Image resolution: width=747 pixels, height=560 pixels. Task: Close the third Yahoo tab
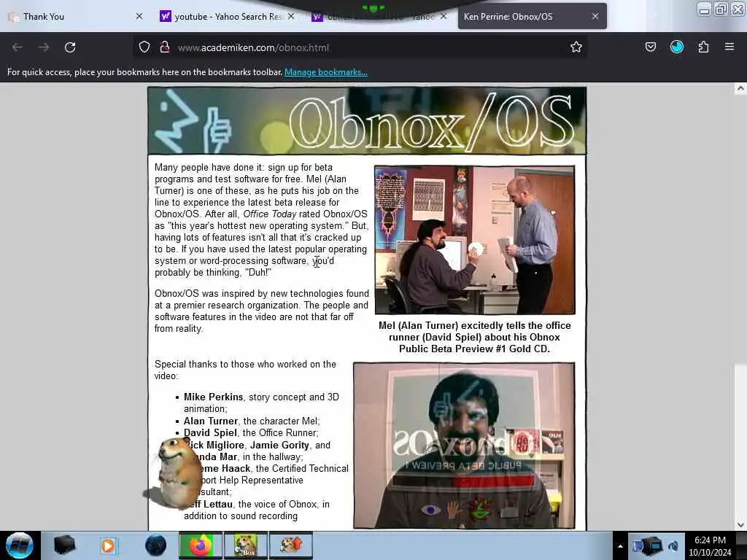tap(444, 16)
